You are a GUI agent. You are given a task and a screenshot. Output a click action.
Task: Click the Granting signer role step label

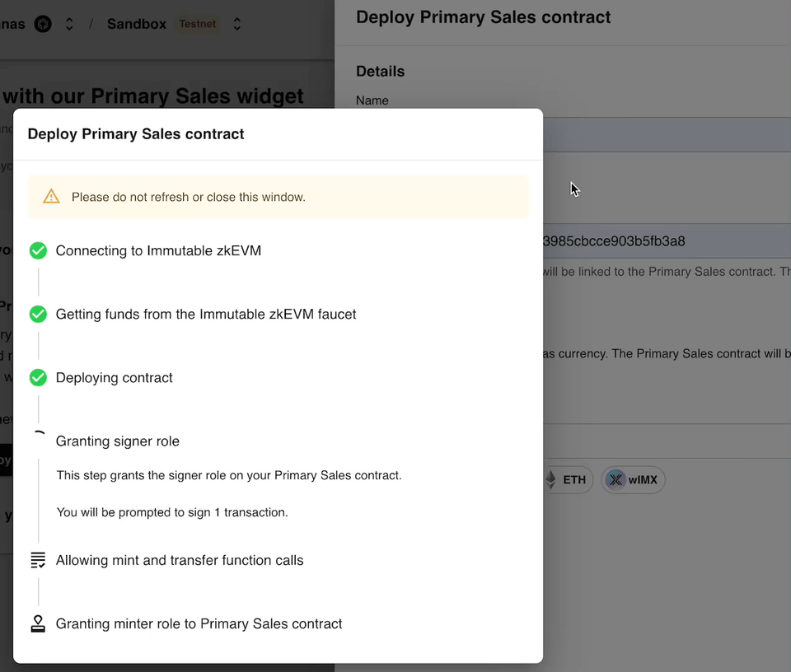[118, 441]
